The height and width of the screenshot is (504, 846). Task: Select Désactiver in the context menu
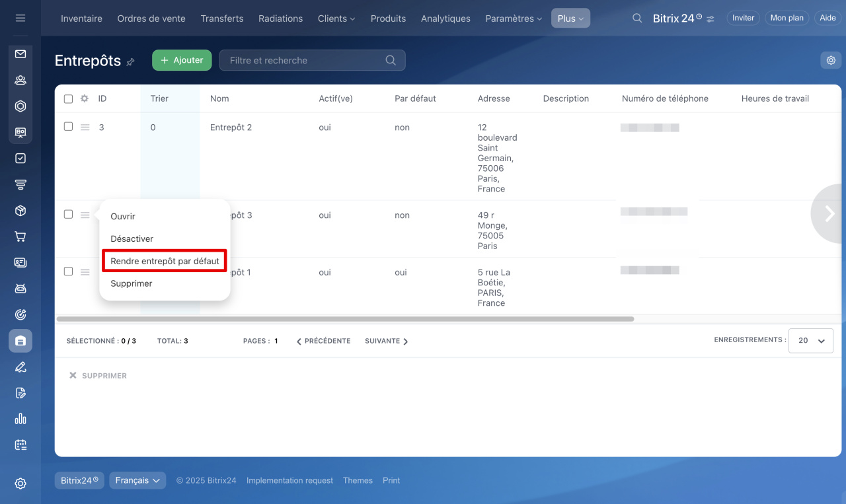pyautogui.click(x=132, y=238)
